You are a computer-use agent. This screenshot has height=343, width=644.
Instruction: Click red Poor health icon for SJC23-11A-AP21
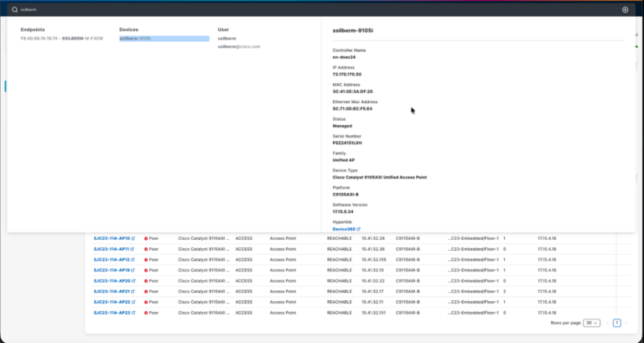pos(146,292)
